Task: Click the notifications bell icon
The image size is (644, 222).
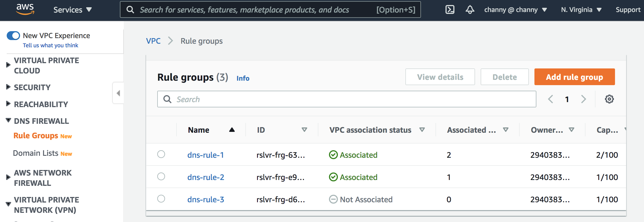Action: tap(470, 10)
